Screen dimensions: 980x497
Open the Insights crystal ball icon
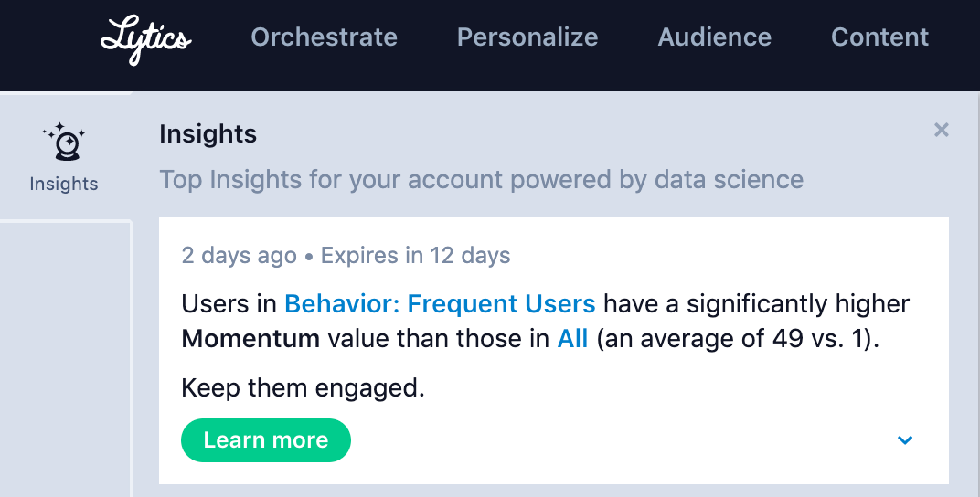(x=64, y=142)
